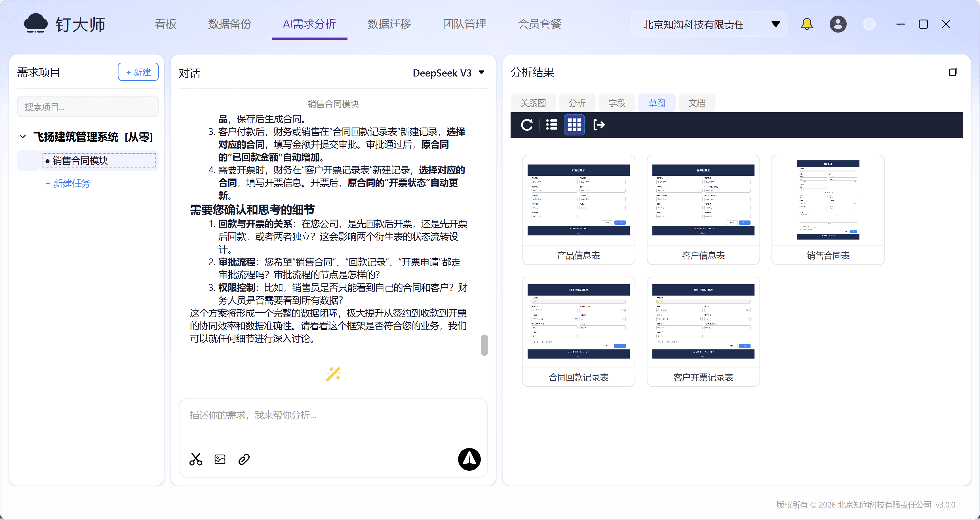Toggle the round theme button
980x520 pixels.
(x=869, y=24)
